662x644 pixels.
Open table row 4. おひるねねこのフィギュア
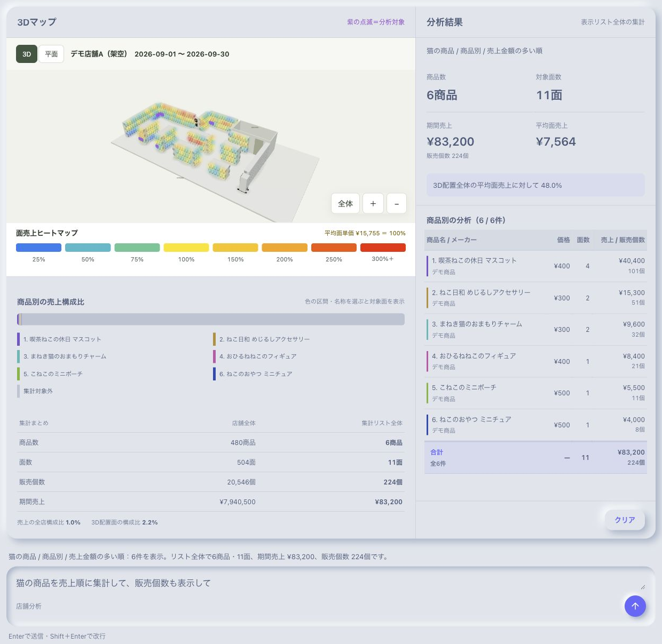(x=535, y=361)
